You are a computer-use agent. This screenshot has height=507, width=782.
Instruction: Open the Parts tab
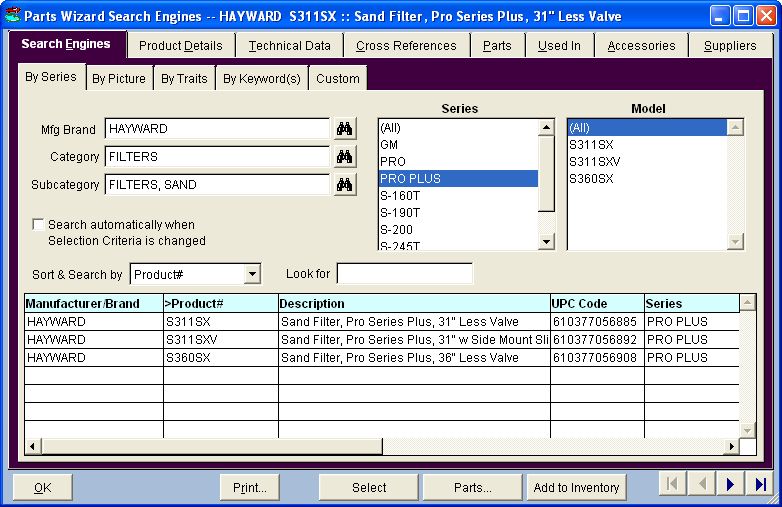[x=497, y=46]
